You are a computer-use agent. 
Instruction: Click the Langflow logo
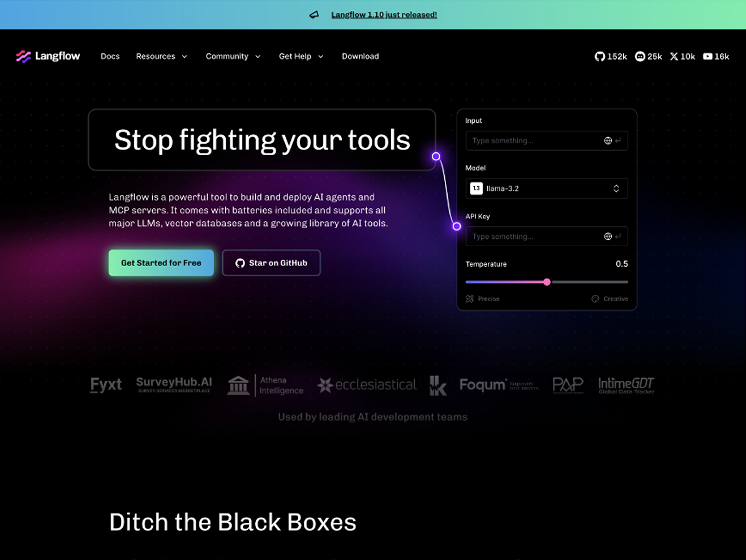(48, 56)
